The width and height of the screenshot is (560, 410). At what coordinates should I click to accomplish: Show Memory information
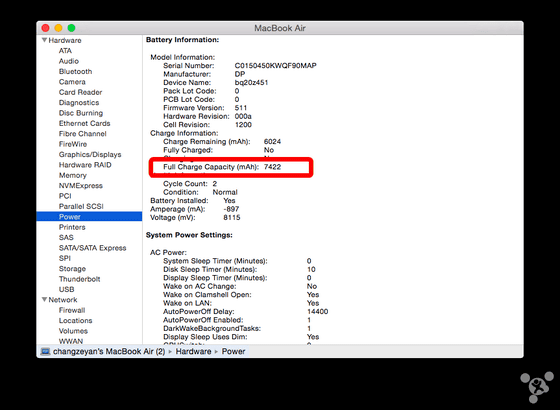coord(72,175)
